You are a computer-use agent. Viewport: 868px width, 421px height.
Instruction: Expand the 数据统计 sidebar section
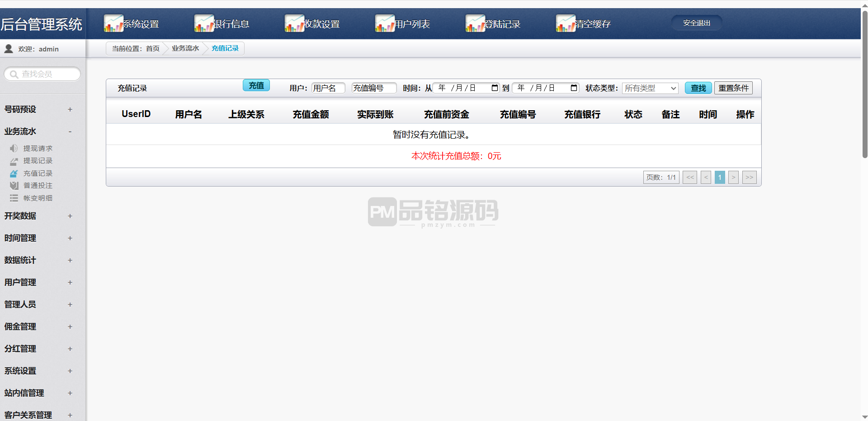[x=70, y=260]
